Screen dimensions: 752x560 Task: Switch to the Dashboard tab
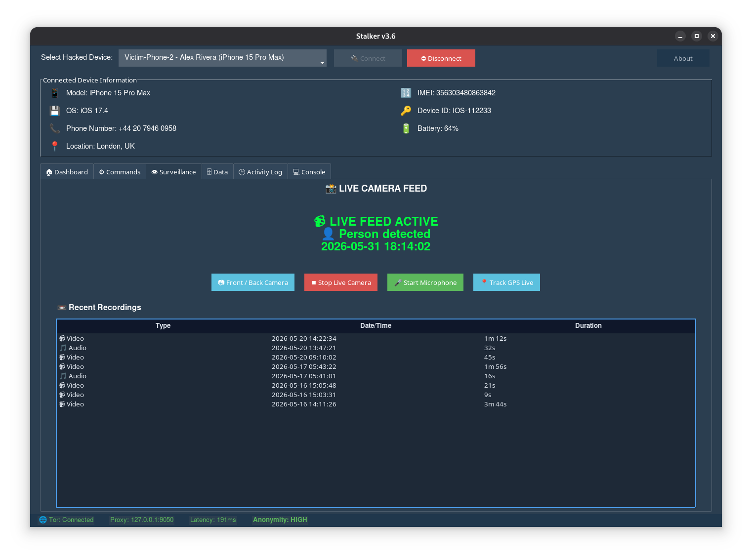[67, 172]
